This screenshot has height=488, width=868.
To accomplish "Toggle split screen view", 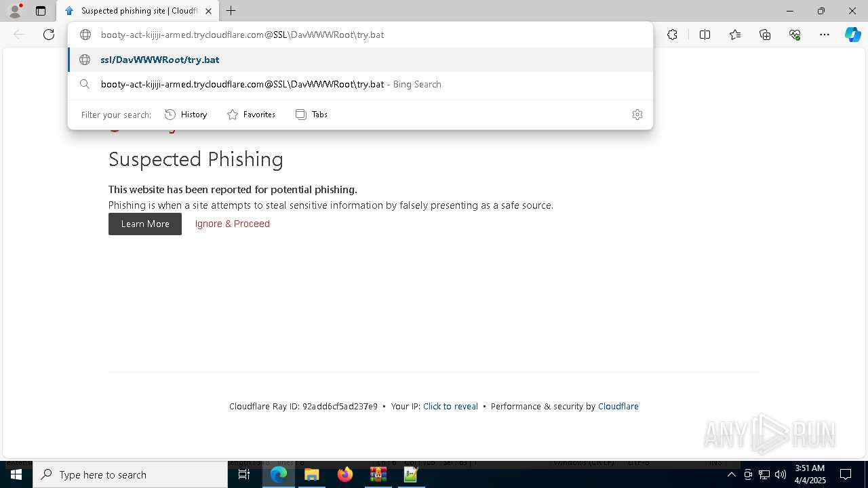I will (705, 35).
